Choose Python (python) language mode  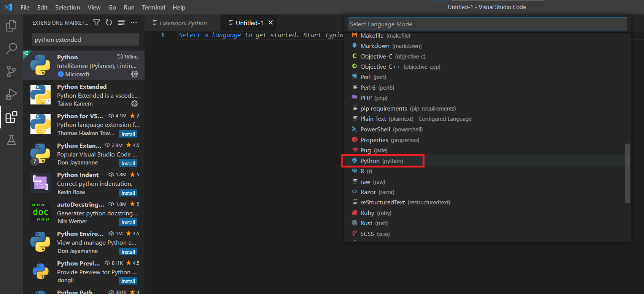pyautogui.click(x=487, y=161)
